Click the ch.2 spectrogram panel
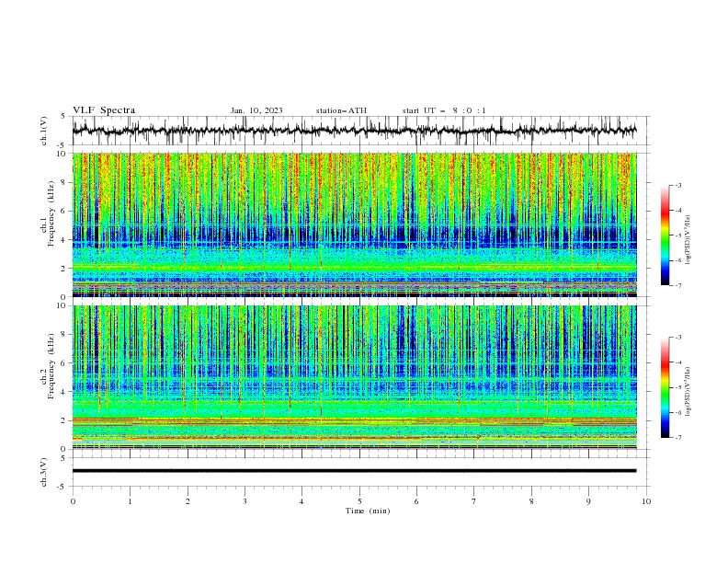The height and width of the screenshot is (563, 728). pos(354,377)
